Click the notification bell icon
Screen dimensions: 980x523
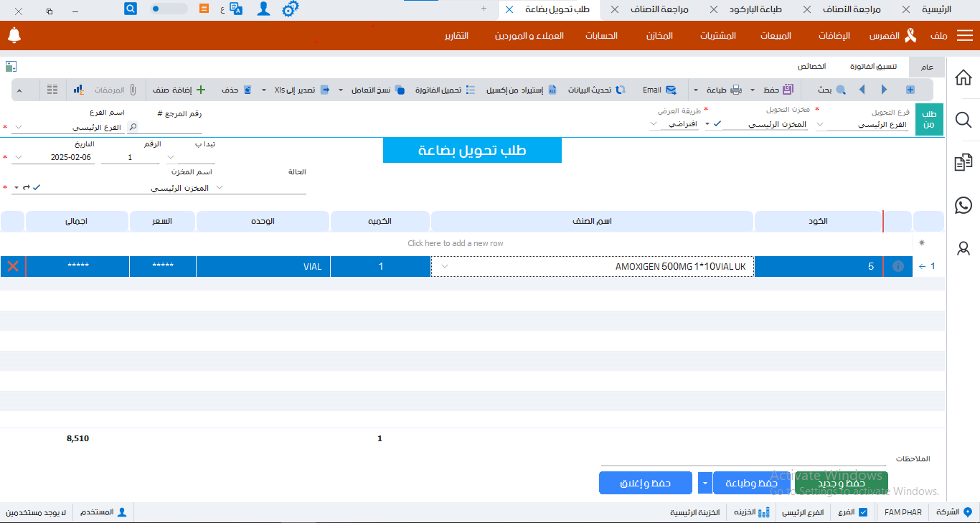coord(14,35)
